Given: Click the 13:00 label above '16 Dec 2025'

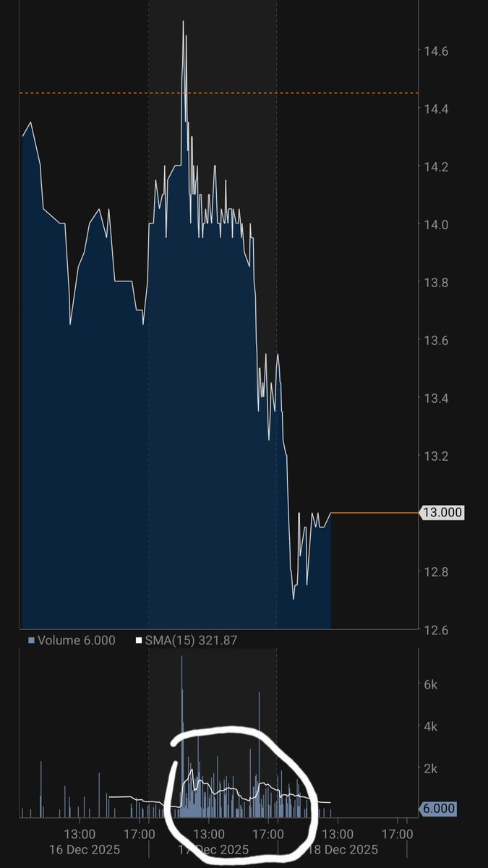Looking at the screenshot, I should 80,834.
